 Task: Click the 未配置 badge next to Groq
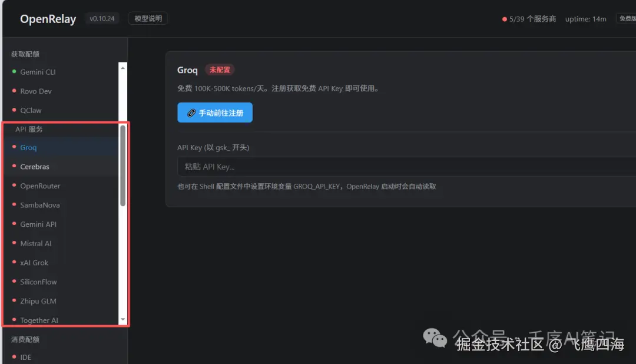click(x=218, y=70)
